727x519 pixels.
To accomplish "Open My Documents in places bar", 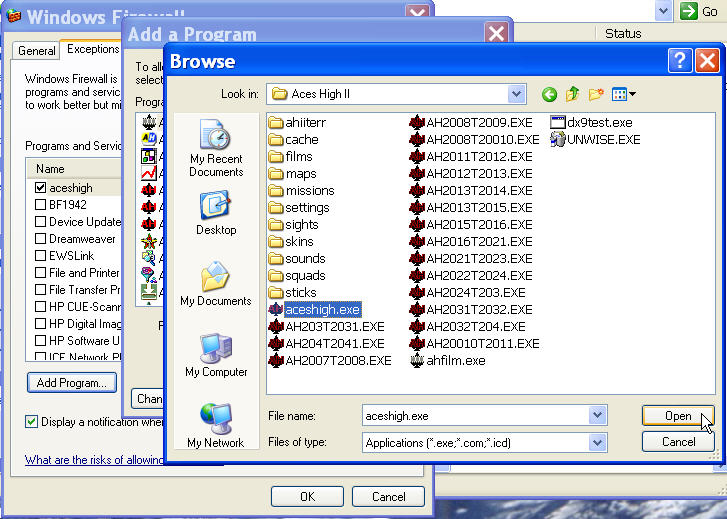I will [x=216, y=284].
